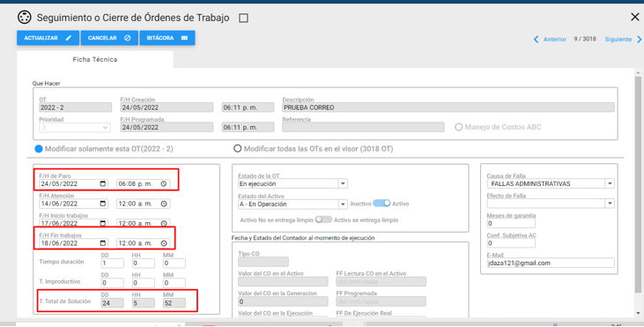The width and height of the screenshot is (644, 327).
Task: Select the Ficha Técnica tab
Action: [x=95, y=60]
